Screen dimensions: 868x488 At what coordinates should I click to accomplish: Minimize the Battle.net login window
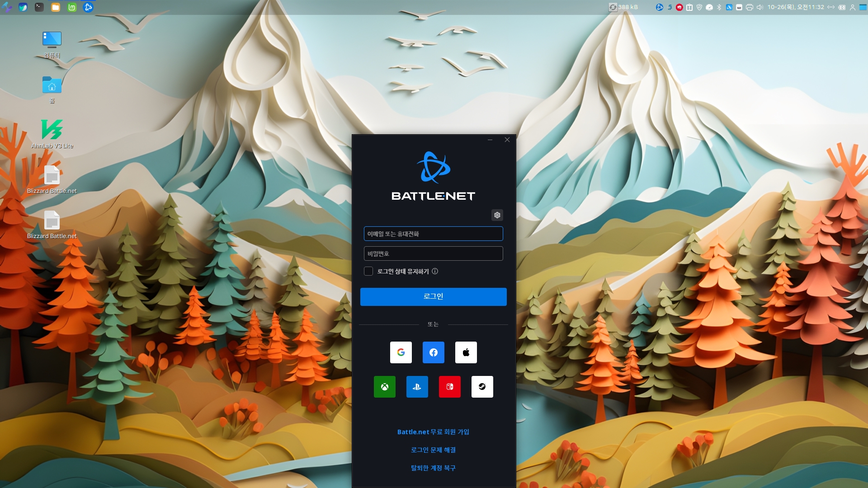pyautogui.click(x=490, y=140)
